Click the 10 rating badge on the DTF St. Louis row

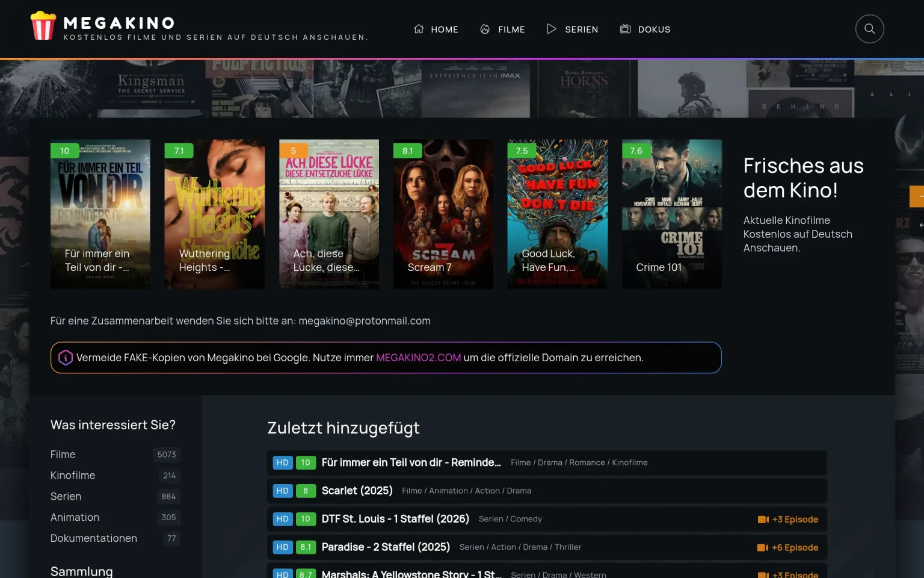tap(306, 519)
